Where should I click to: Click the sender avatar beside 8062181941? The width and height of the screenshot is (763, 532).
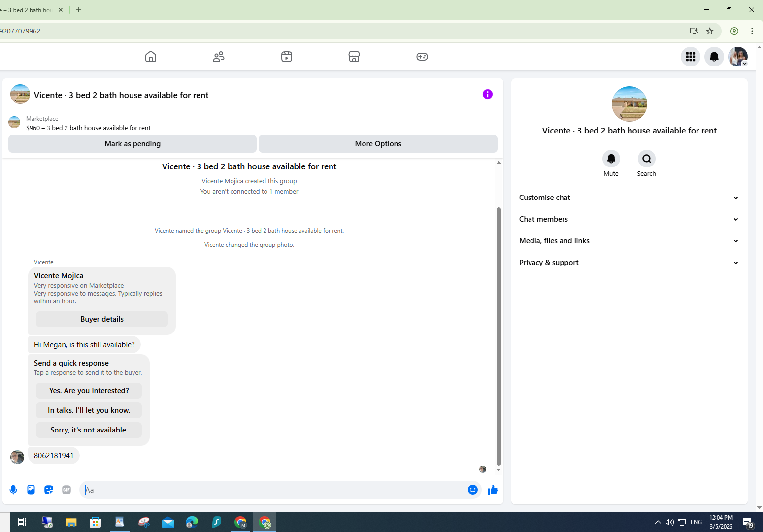tap(17, 457)
